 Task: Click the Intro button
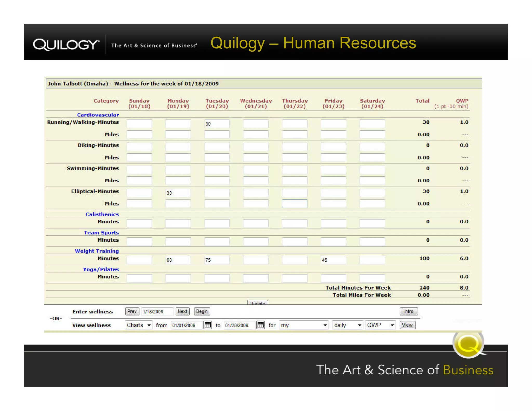tap(408, 311)
